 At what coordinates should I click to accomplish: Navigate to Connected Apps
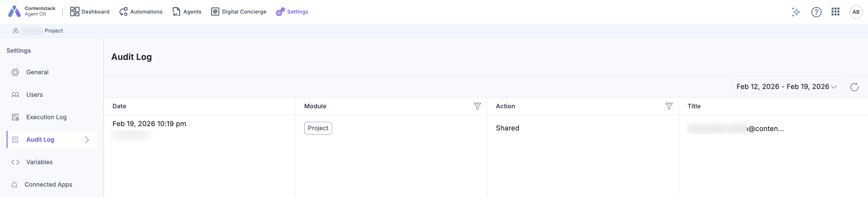click(x=48, y=185)
